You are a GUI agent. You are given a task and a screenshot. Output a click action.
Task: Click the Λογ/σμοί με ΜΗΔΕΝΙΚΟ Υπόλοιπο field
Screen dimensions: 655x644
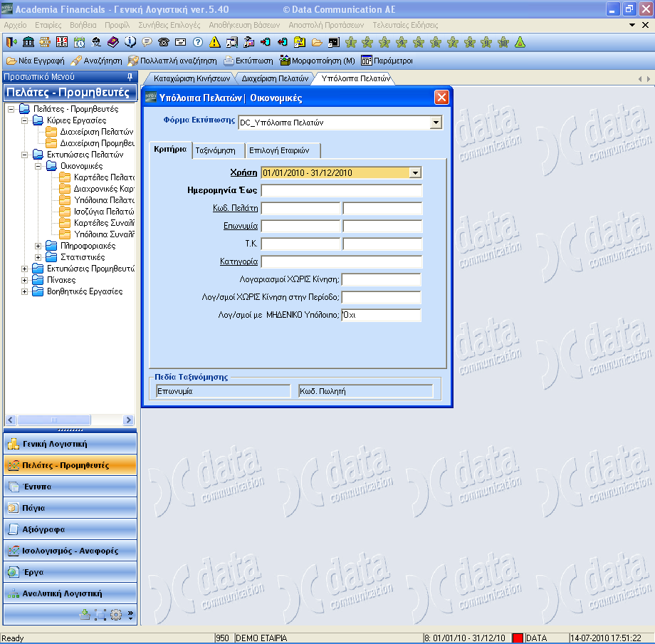381,315
